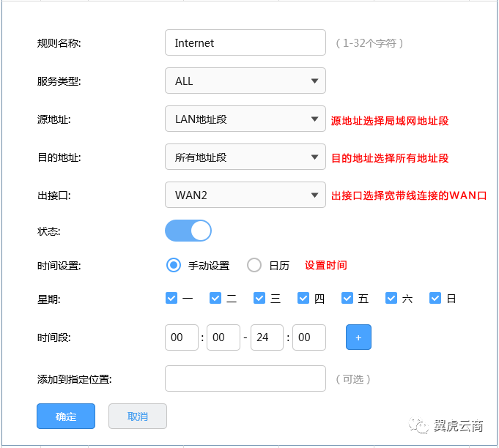
Task: Click the (可选) hint text
Action: tap(353, 379)
